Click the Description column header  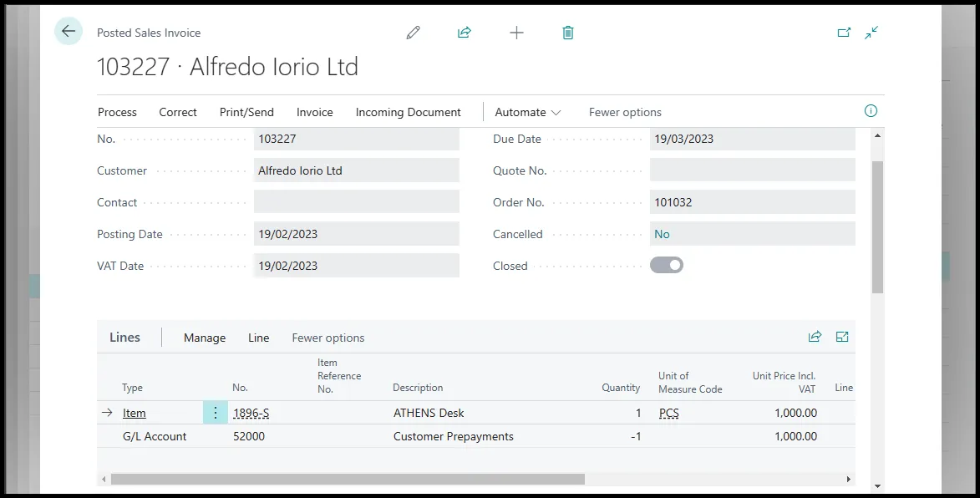coord(418,388)
